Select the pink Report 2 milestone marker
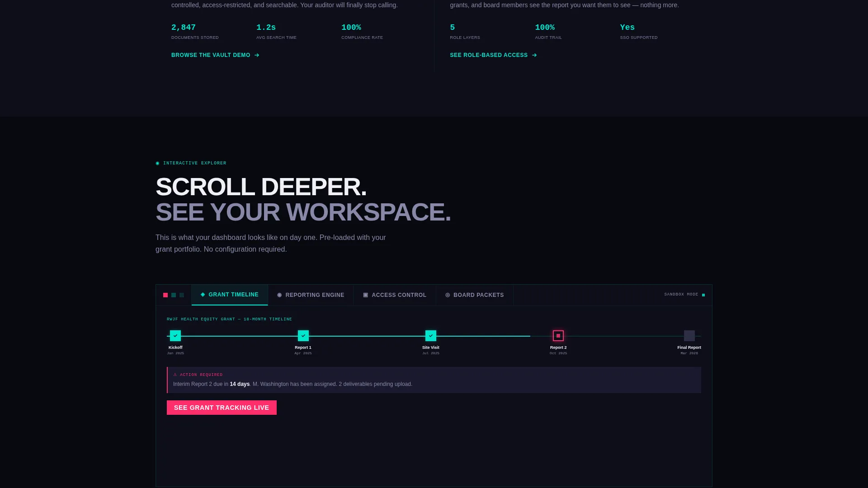The height and width of the screenshot is (488, 868). point(558,336)
